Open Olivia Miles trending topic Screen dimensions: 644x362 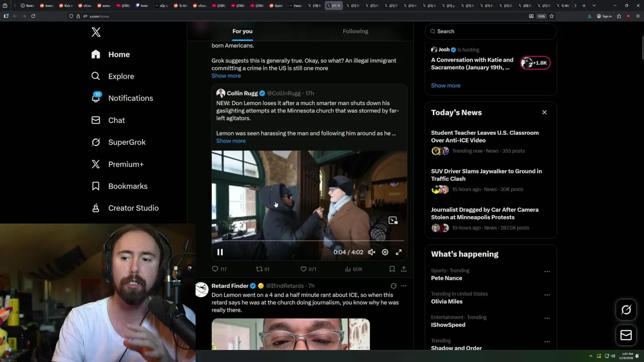[447, 302]
